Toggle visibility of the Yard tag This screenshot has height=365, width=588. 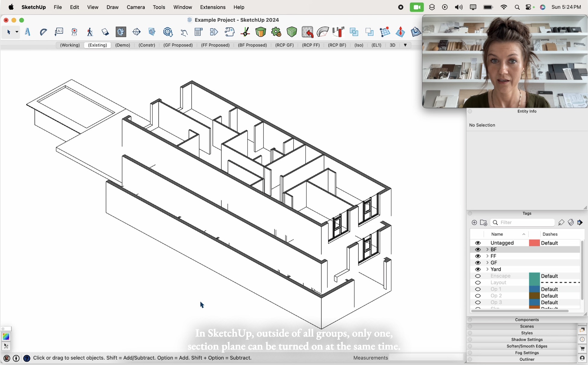478,269
